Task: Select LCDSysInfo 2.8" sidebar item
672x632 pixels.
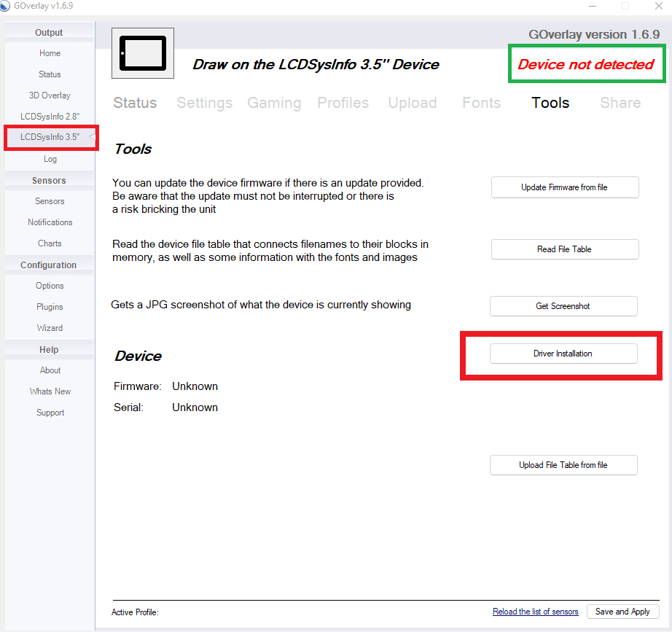Action: 50,116
